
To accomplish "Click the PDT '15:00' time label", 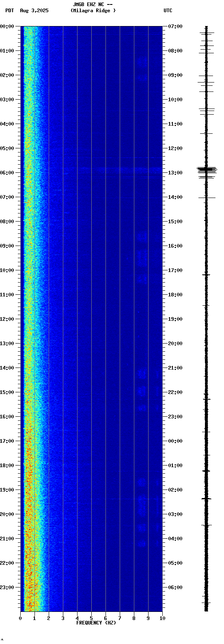I will point(7,392).
